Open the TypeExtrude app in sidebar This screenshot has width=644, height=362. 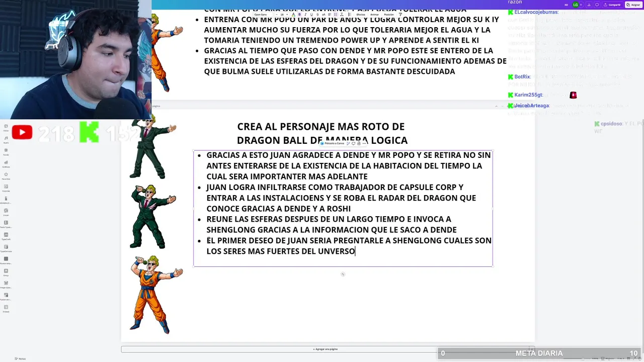6,248
